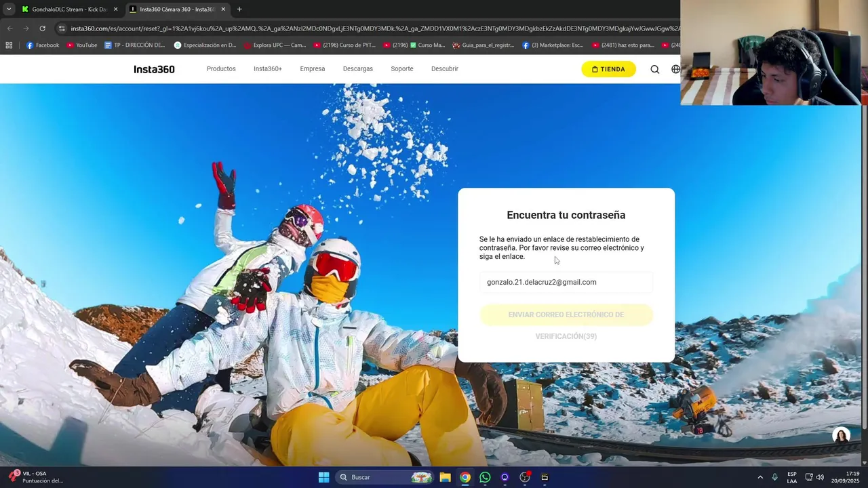Open network settings tray icon
The height and width of the screenshot is (488, 868).
pos(809,477)
